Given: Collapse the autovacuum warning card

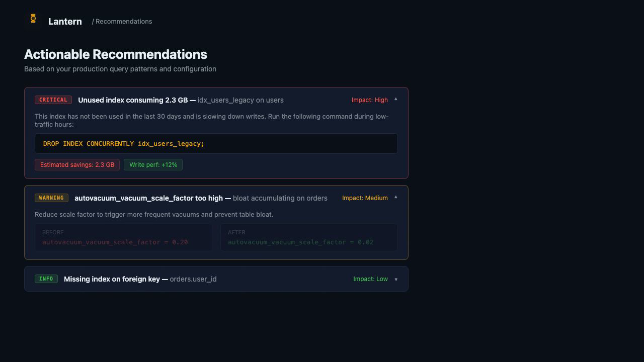Looking at the screenshot, I should coord(396,198).
